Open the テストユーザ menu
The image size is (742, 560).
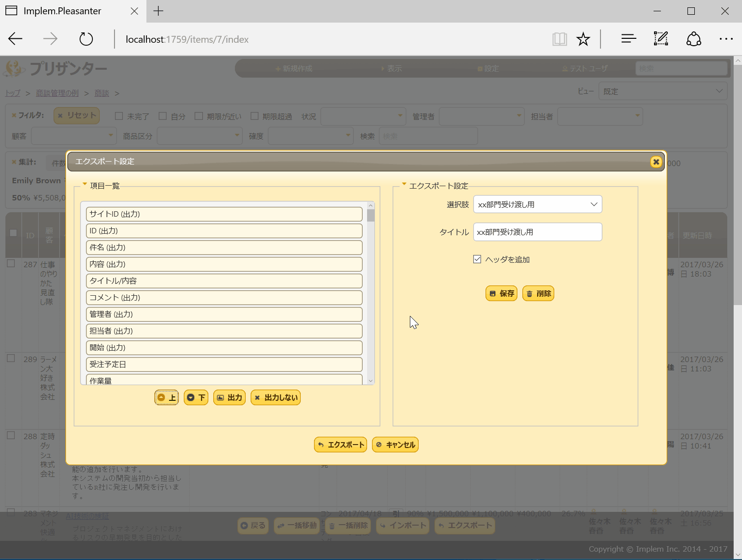pyautogui.click(x=585, y=68)
